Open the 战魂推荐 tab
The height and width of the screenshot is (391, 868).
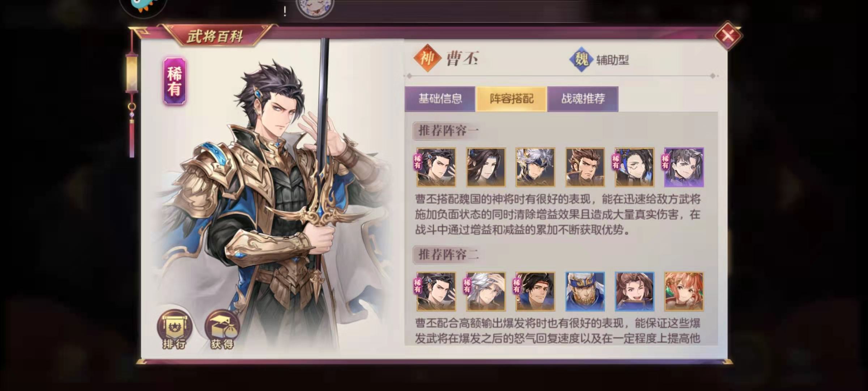point(583,98)
